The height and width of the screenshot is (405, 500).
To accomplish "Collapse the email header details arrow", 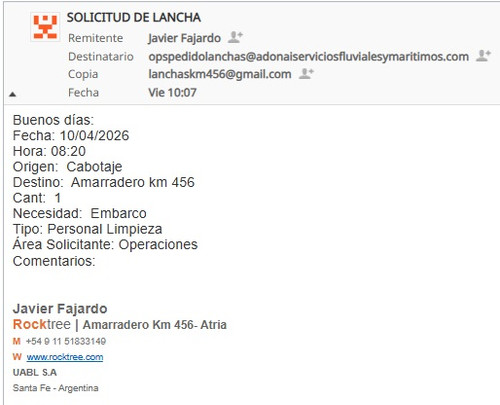I will [12, 94].
